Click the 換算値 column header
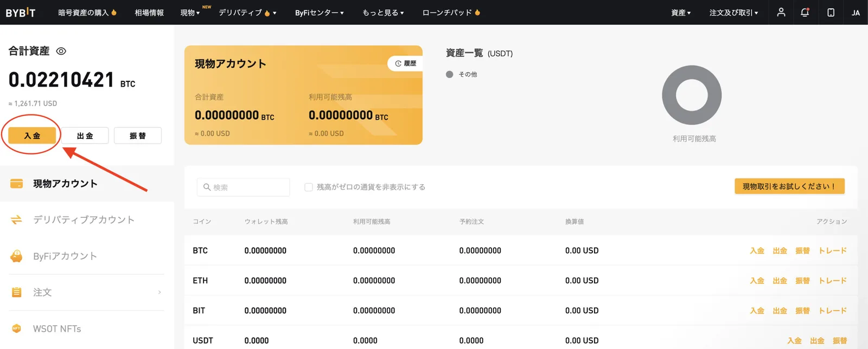Image resolution: width=868 pixels, height=349 pixels. point(575,222)
